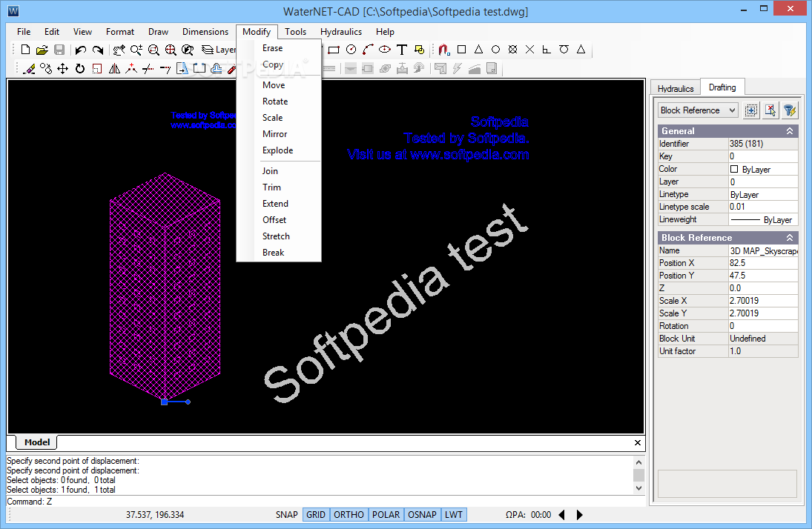Toggle the magnet object snap icon

[443, 50]
